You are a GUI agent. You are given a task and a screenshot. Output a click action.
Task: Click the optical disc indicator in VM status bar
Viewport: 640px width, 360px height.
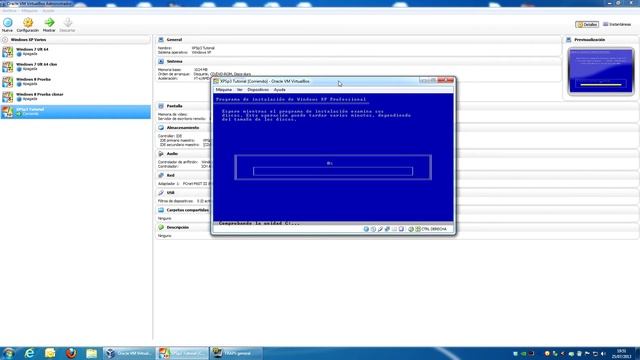373,229
